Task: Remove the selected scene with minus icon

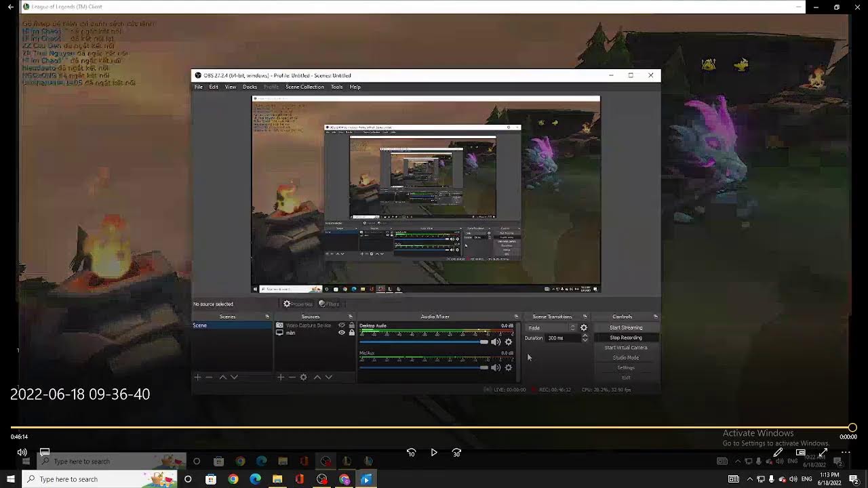Action: pos(209,377)
